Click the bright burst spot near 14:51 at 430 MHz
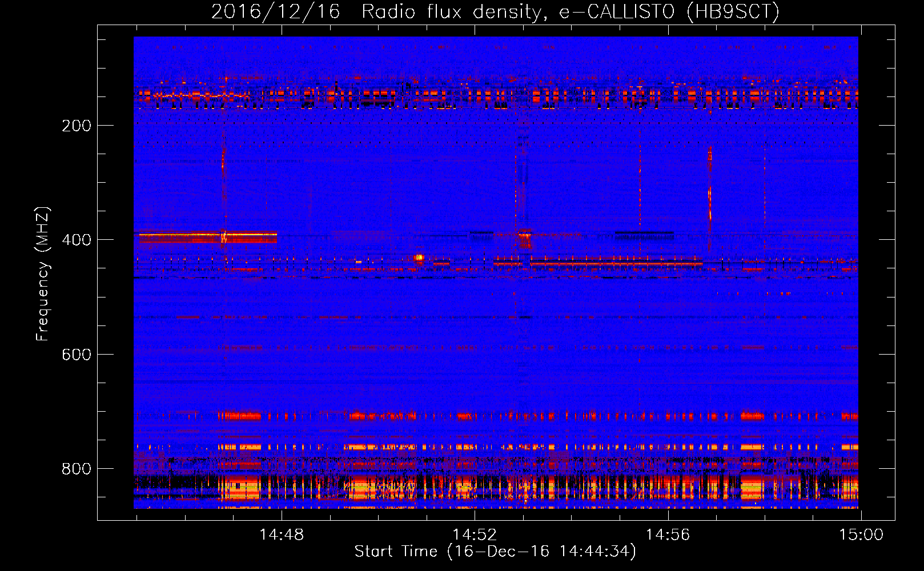This screenshot has height=571, width=924. pyautogui.click(x=419, y=258)
